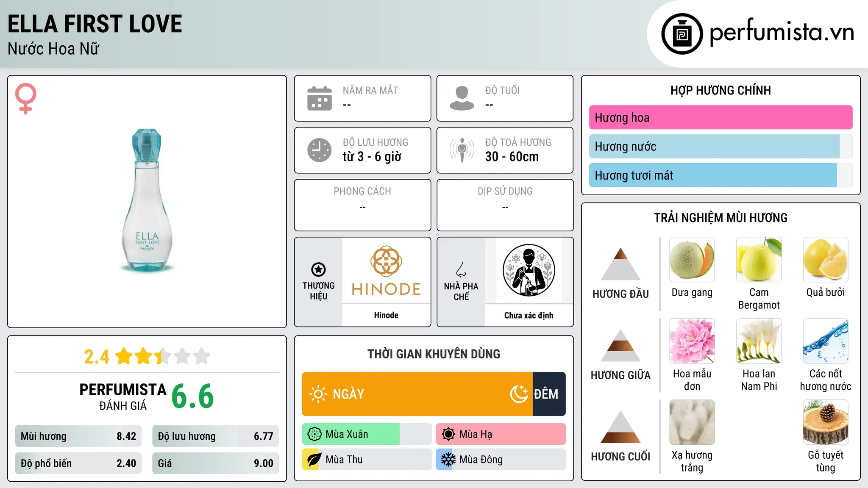Click the Giá 9.00 score bar
The image size is (868, 488).
click(x=215, y=463)
